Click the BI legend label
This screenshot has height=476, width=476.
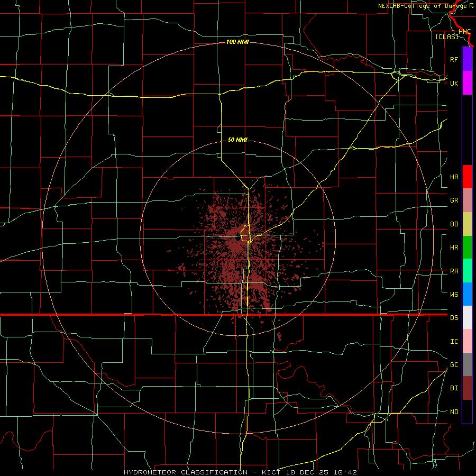(x=454, y=388)
